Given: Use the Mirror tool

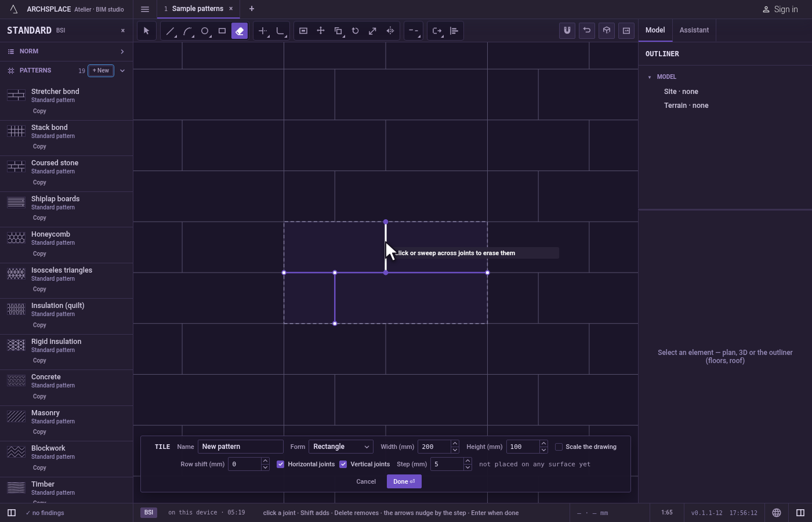Looking at the screenshot, I should (390, 31).
